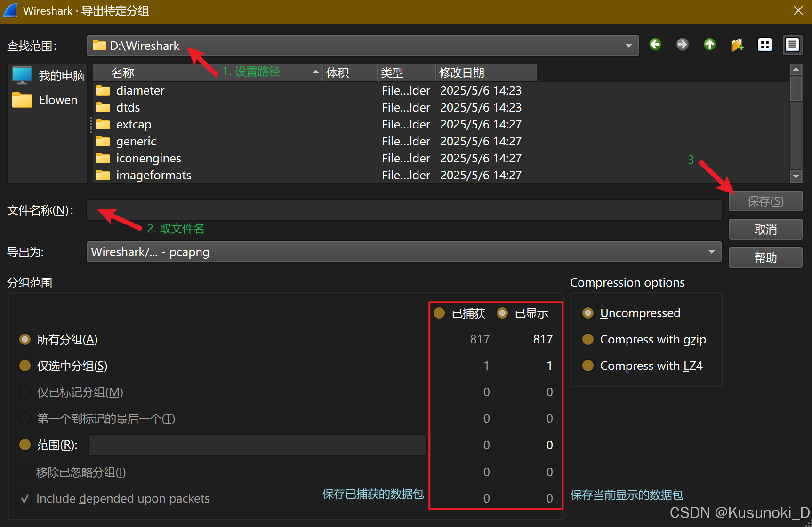Select the 范围(R) radio button
The height and width of the screenshot is (527, 812).
pyautogui.click(x=25, y=445)
